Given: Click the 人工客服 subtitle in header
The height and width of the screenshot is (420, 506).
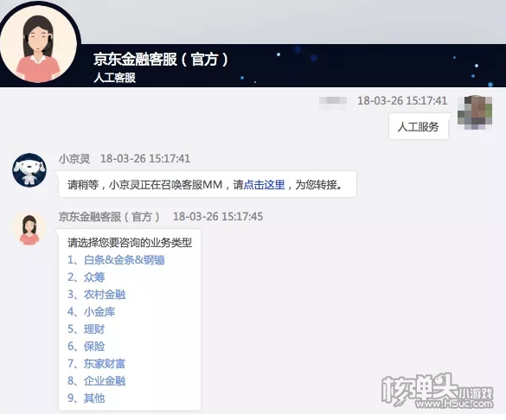Looking at the screenshot, I should coord(114,78).
